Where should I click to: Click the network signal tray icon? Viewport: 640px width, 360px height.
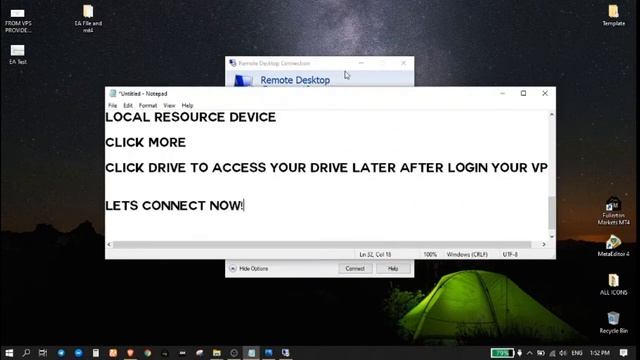(x=552, y=353)
